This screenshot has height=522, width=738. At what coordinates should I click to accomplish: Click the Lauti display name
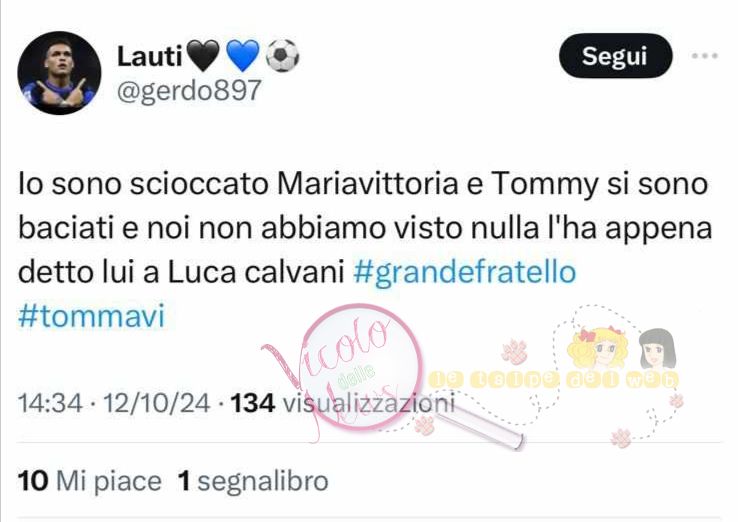[x=149, y=56]
